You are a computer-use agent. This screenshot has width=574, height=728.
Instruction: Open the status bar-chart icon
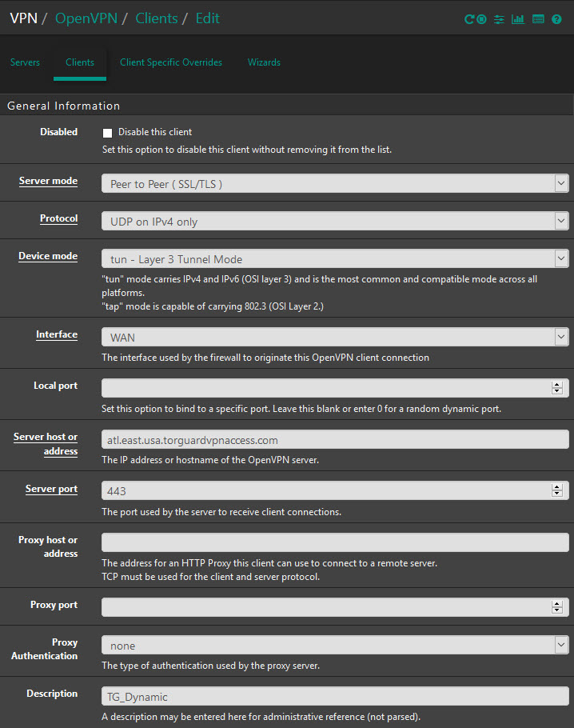518,19
